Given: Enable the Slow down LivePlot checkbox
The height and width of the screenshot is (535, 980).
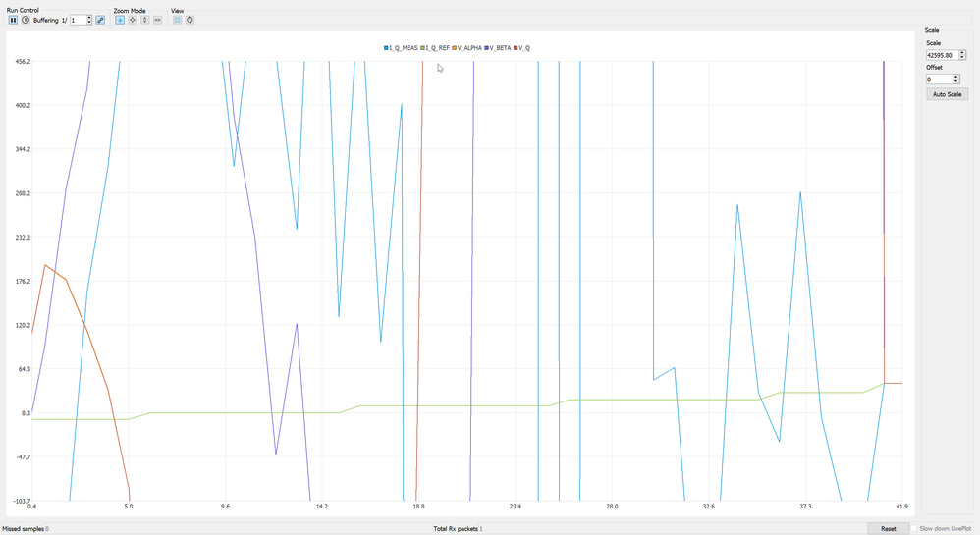Looking at the screenshot, I should (914, 529).
